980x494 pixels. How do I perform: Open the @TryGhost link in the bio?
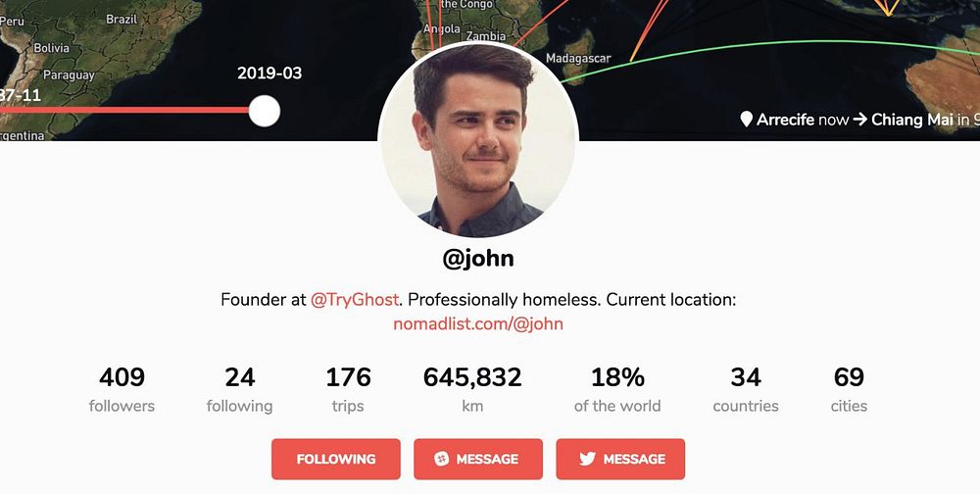(x=355, y=300)
